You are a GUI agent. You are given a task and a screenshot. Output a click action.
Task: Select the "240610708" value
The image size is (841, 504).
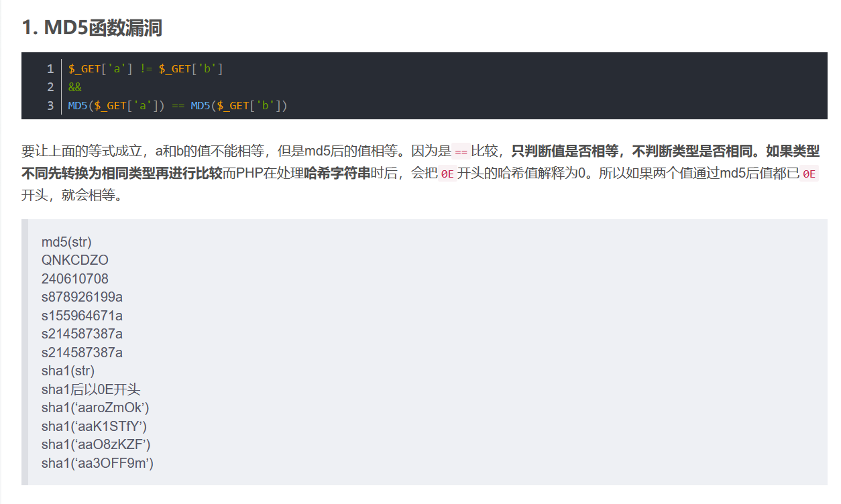pyautogui.click(x=75, y=279)
